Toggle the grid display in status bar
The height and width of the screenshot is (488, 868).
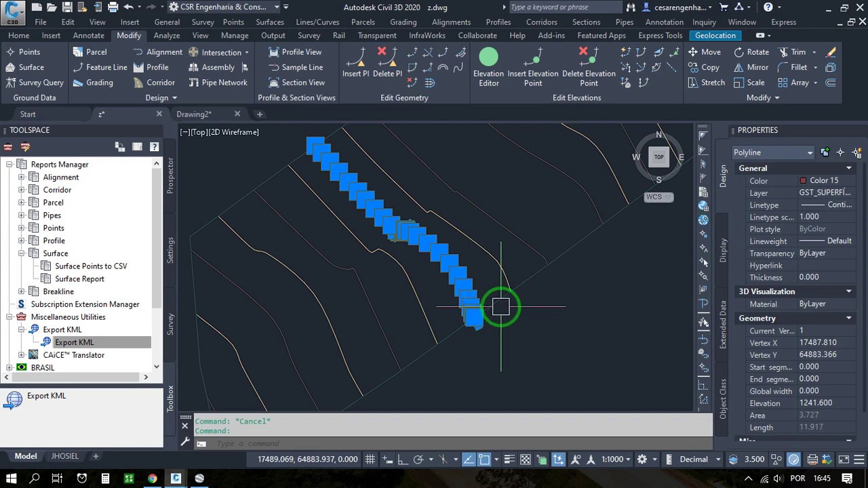pos(370,459)
